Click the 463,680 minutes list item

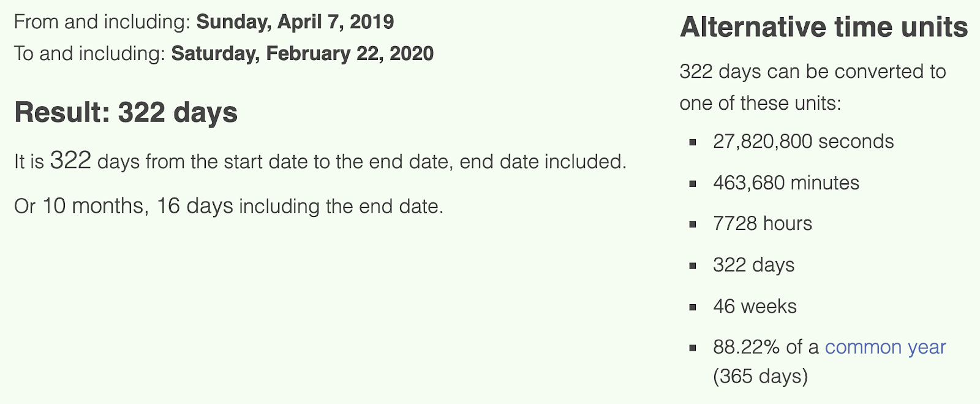coord(786,183)
